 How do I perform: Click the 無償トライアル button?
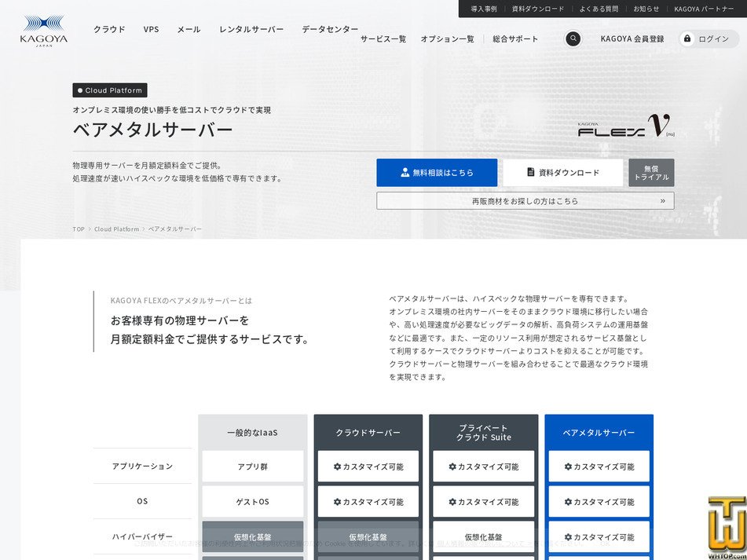[651, 172]
